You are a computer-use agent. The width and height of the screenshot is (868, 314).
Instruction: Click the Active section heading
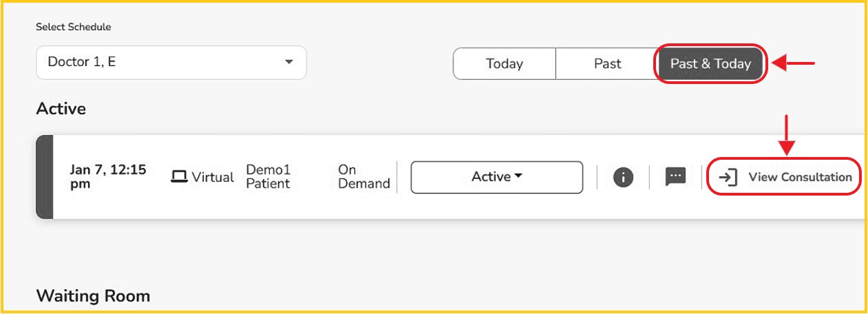pos(61,108)
